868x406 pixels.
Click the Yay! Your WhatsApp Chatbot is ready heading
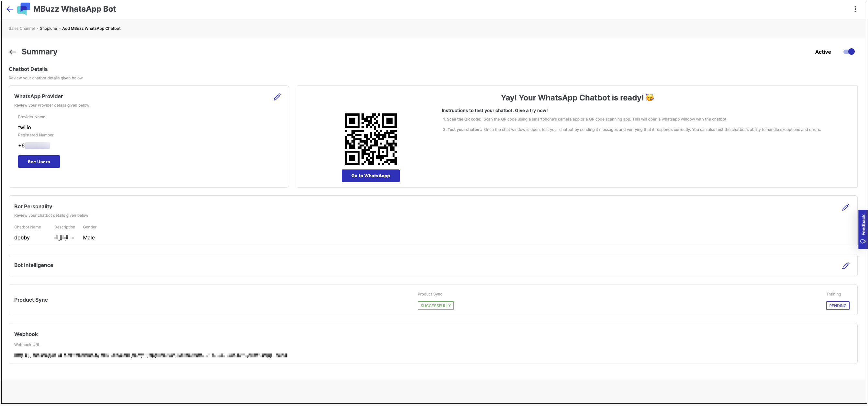(577, 98)
